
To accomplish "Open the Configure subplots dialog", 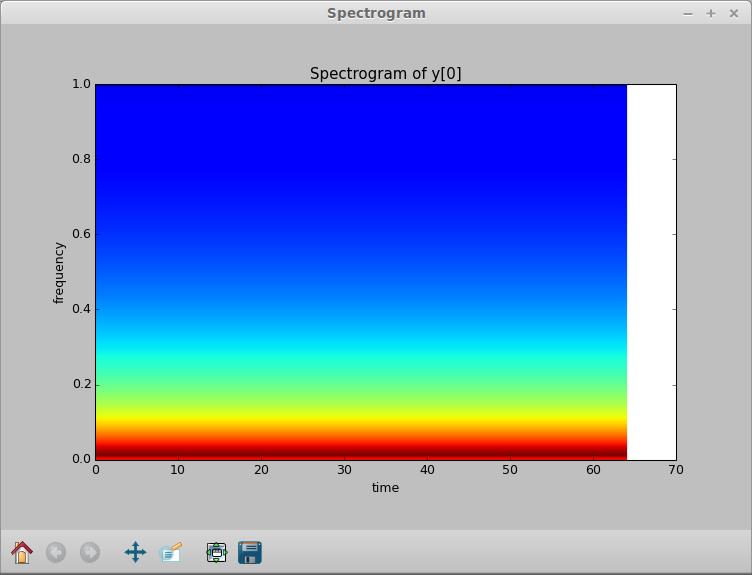I will click(x=216, y=552).
